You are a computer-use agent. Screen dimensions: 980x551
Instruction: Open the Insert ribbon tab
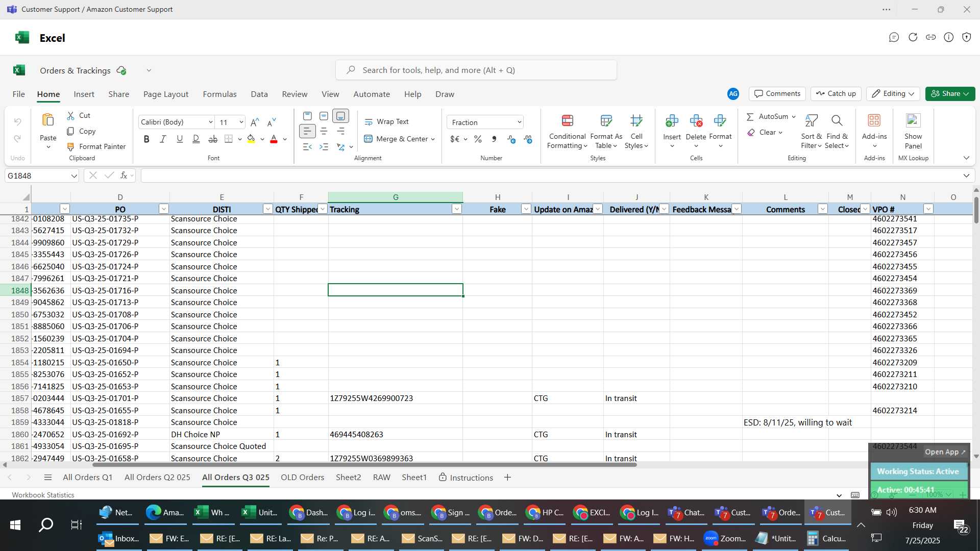[x=84, y=94]
